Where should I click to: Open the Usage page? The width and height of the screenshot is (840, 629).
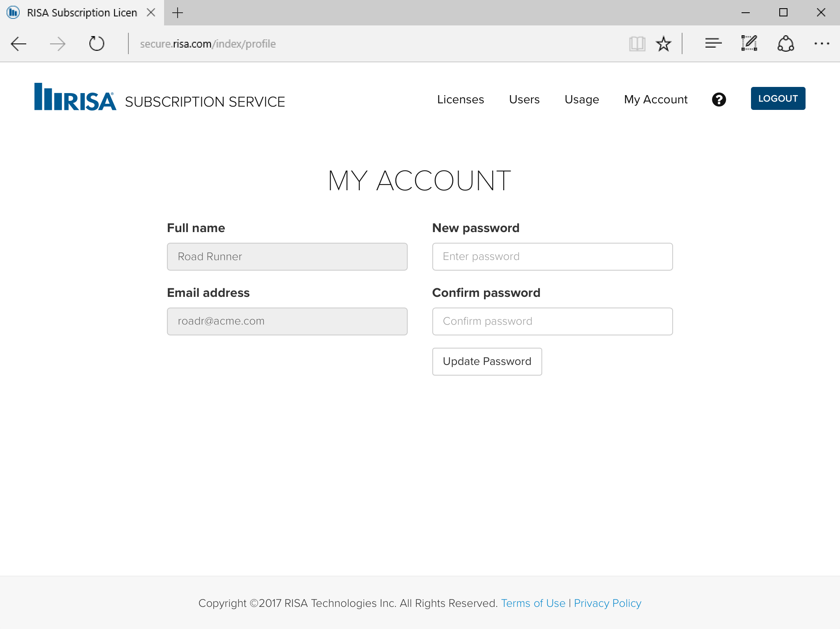tap(582, 100)
